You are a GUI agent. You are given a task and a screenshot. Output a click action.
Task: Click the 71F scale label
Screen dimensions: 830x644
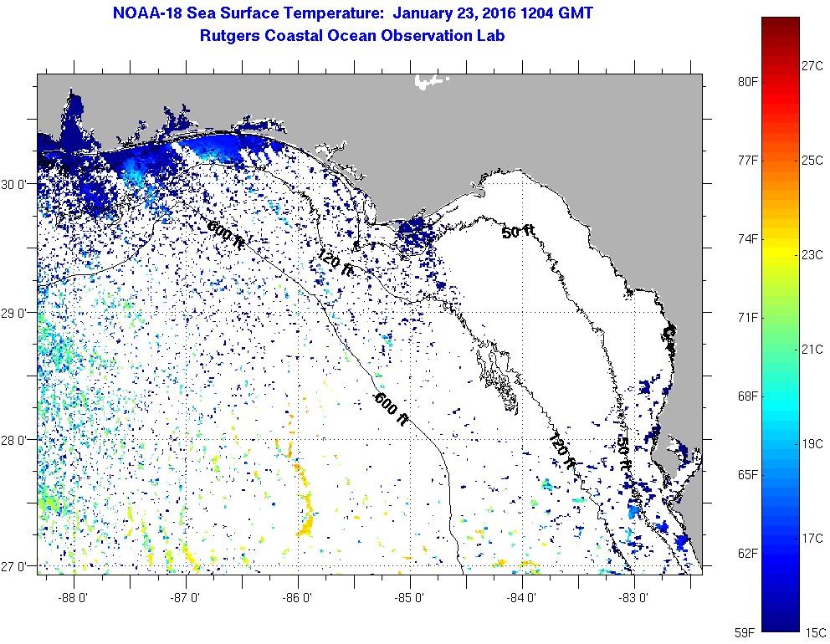pos(747,317)
